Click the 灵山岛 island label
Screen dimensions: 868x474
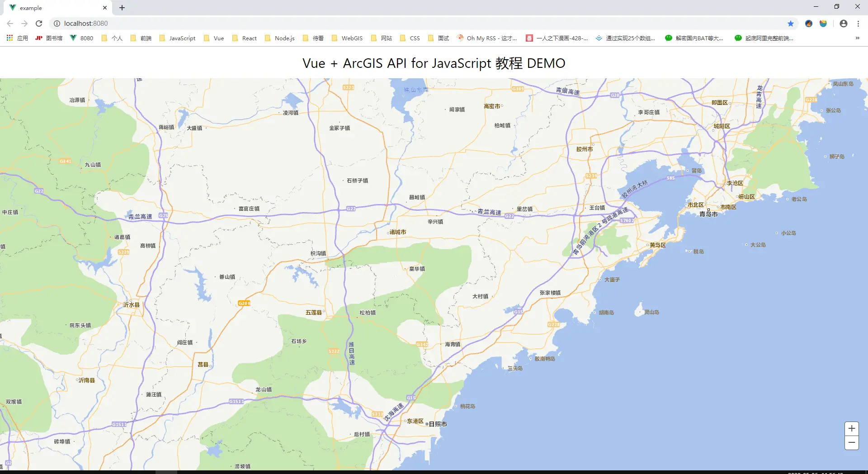tap(652, 312)
